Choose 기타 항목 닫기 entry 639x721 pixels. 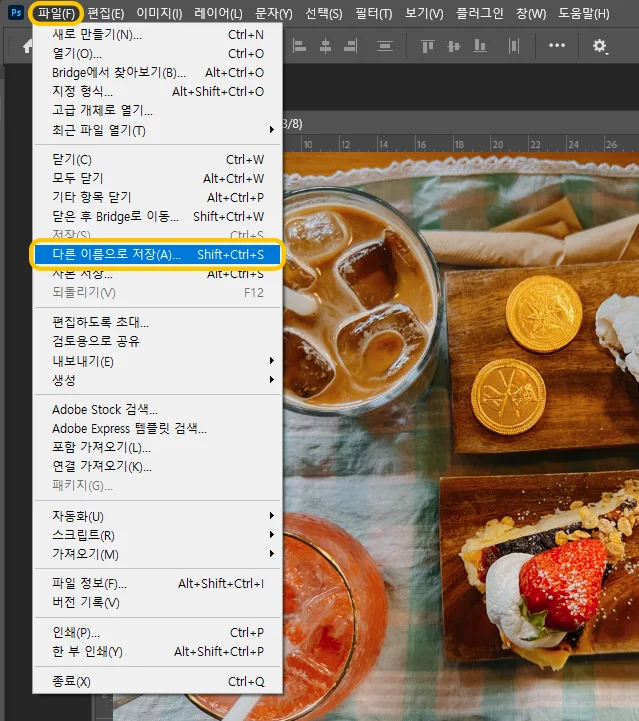click(x=158, y=197)
